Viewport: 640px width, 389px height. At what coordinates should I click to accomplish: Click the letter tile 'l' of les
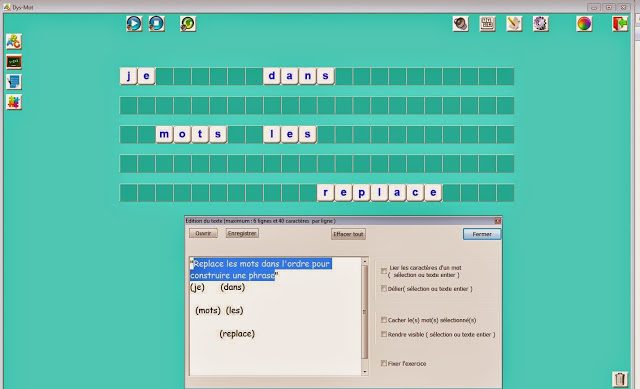click(x=272, y=134)
